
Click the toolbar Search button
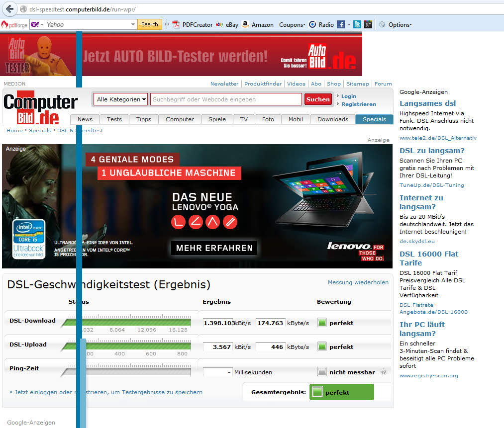point(149,24)
